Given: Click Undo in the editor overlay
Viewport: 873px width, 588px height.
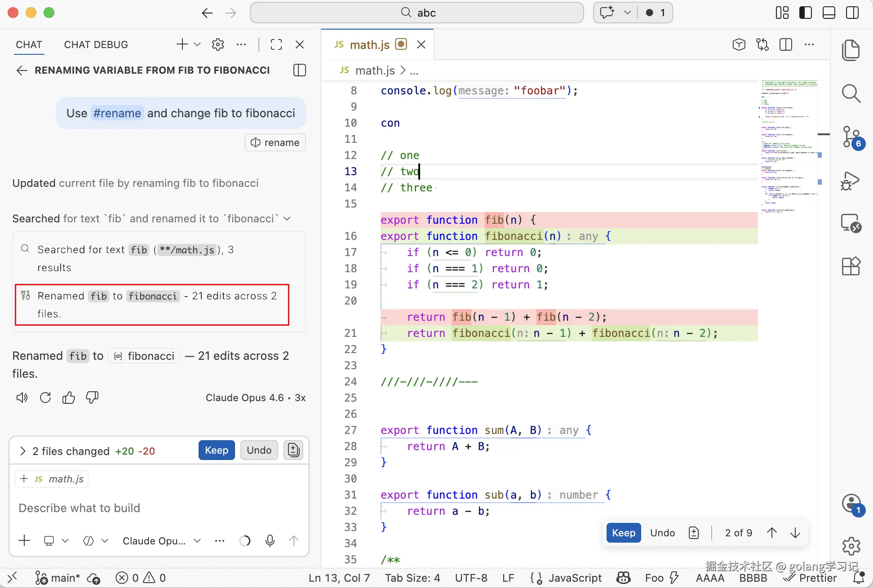Looking at the screenshot, I should (662, 533).
